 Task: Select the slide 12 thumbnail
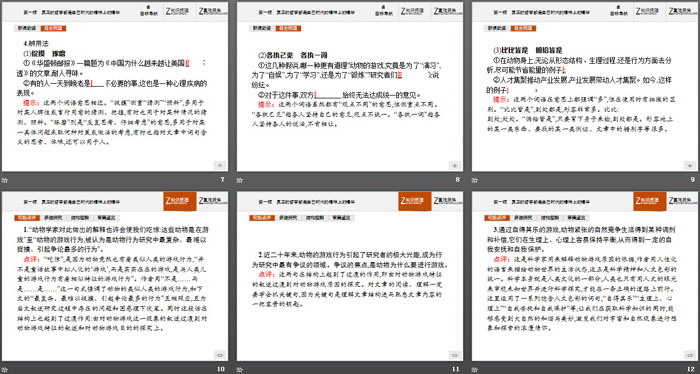point(585,276)
